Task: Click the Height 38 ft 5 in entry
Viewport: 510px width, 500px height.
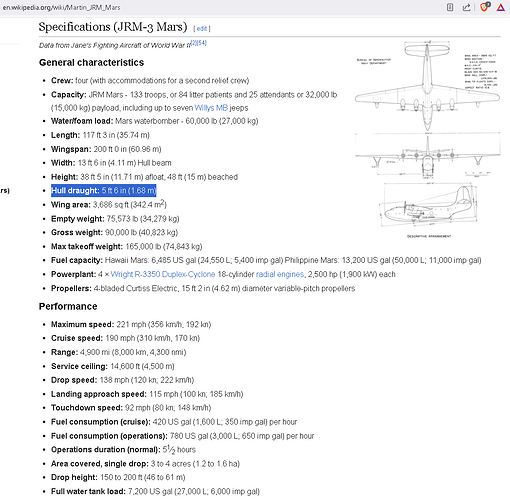Action: point(144,177)
